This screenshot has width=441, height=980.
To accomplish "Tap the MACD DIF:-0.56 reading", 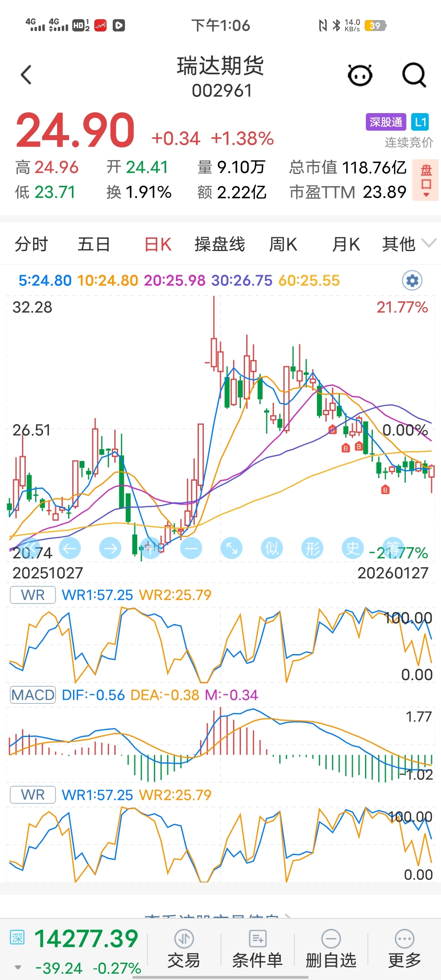I will point(93,695).
